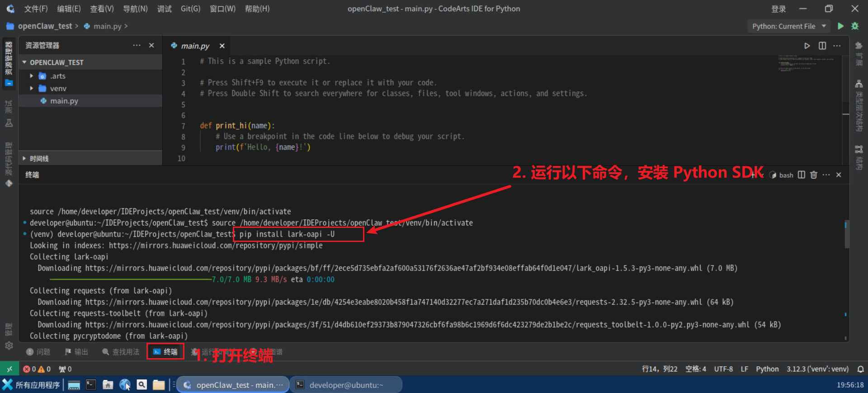Open notifications bell in status bar
This screenshot has height=393, width=868.
(x=860, y=369)
